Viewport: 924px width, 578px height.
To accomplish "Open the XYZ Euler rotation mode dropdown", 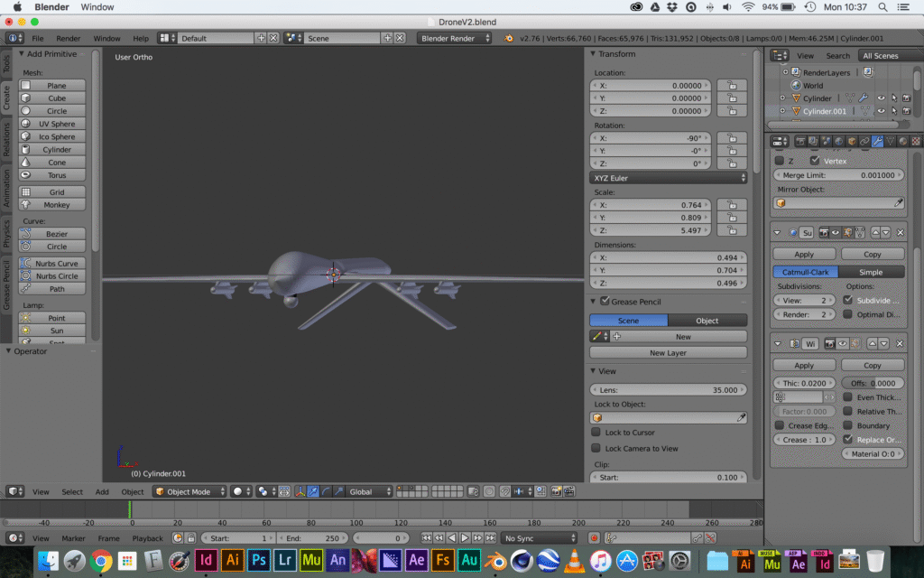I will [668, 178].
